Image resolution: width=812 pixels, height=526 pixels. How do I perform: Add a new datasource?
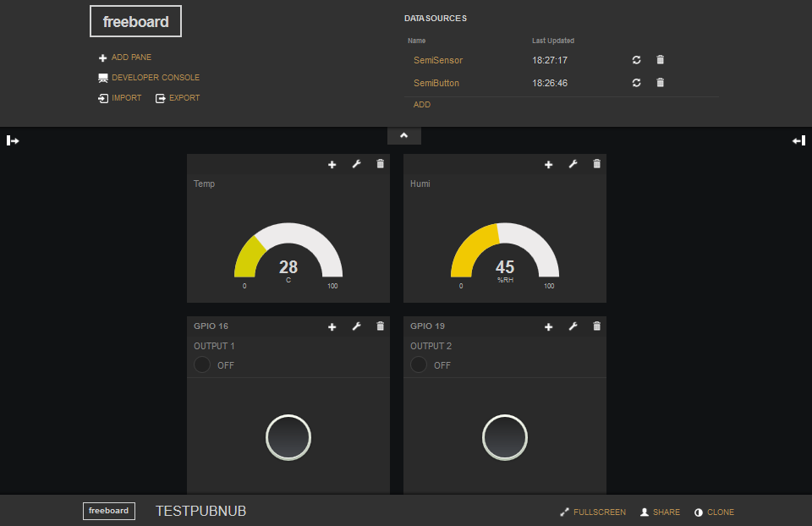pos(421,105)
